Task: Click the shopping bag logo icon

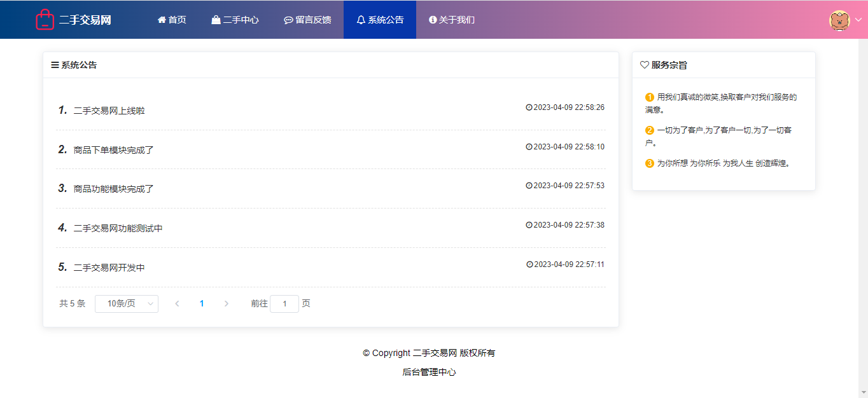Action: point(45,19)
